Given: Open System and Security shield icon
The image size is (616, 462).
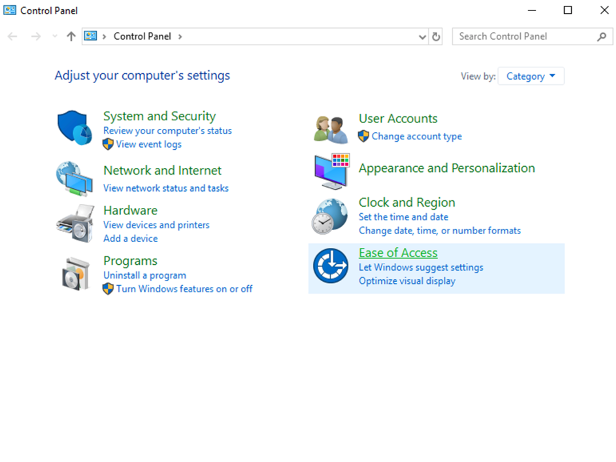Looking at the screenshot, I should (x=75, y=128).
